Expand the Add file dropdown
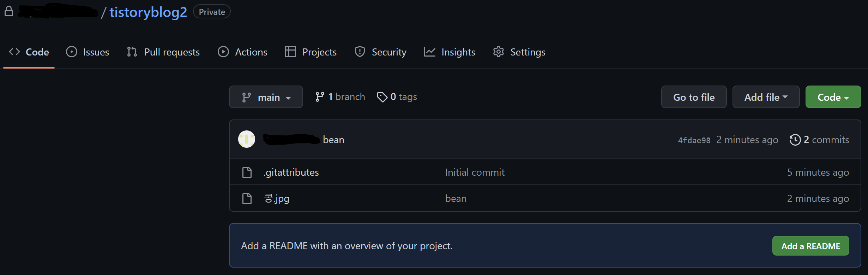The image size is (868, 275). pos(766,97)
